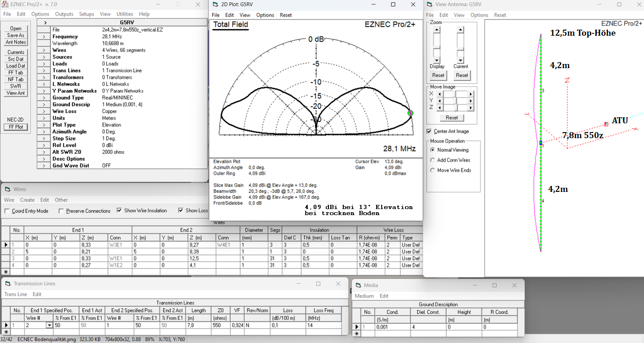The width and height of the screenshot is (644, 343).
Task: Click the Media window title icon
Action: tap(358, 285)
